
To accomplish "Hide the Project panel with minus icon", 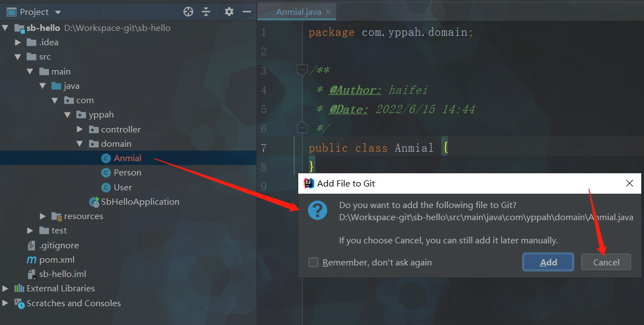I will pos(246,12).
